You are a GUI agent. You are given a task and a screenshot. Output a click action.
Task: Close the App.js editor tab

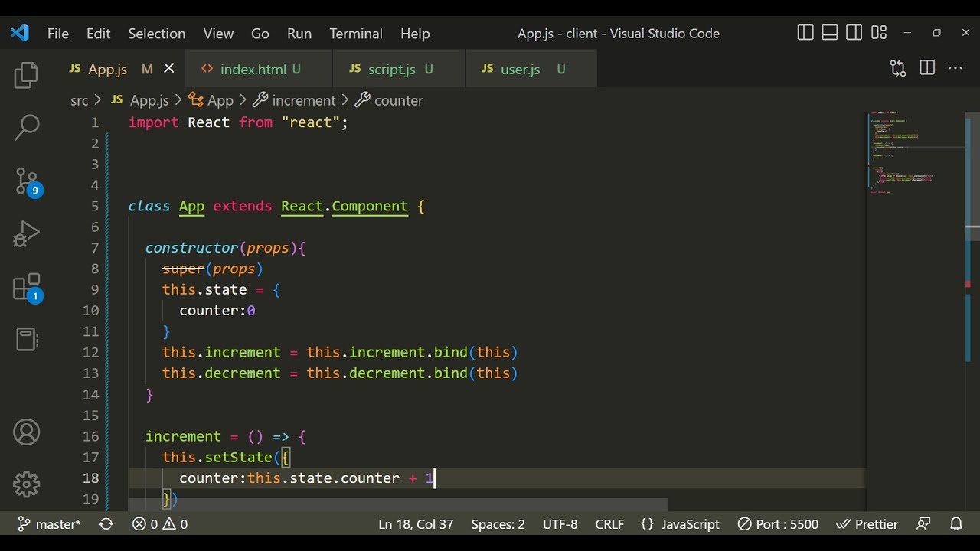pos(169,68)
